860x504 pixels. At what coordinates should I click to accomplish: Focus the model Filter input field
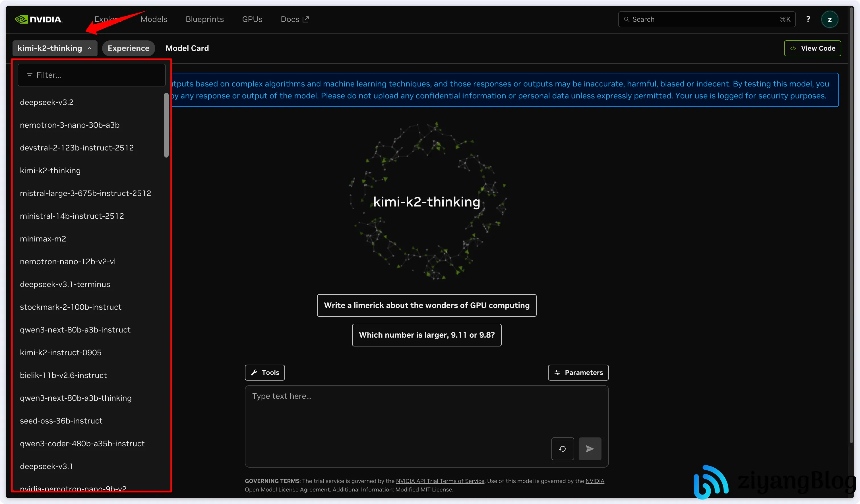click(92, 75)
